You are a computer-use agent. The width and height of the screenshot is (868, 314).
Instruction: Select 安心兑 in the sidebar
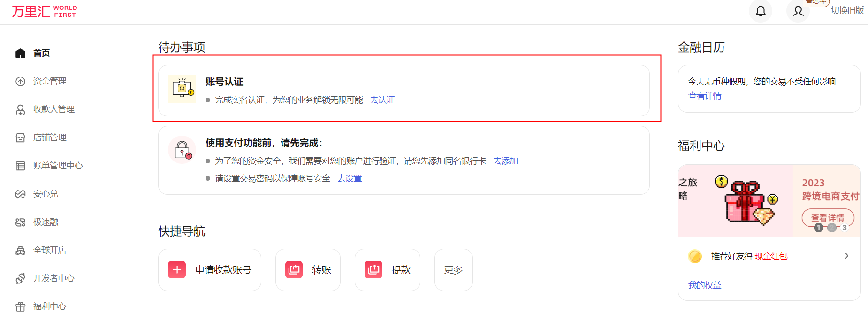point(46,194)
